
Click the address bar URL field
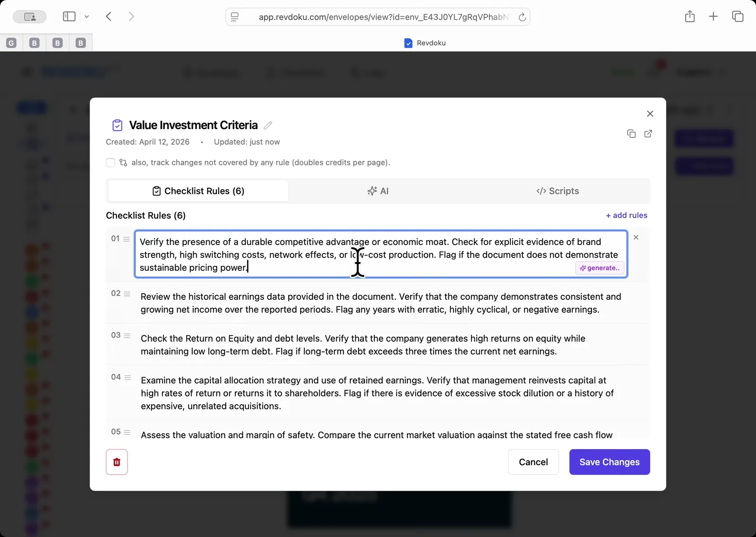[x=378, y=17]
